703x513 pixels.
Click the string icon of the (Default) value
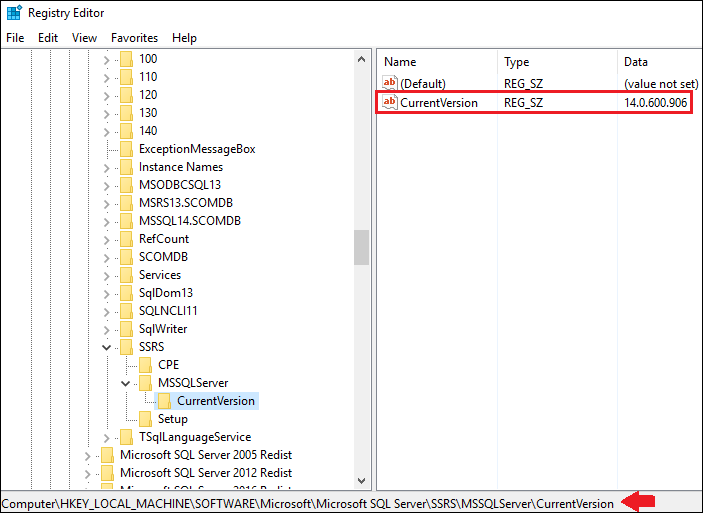pos(389,83)
